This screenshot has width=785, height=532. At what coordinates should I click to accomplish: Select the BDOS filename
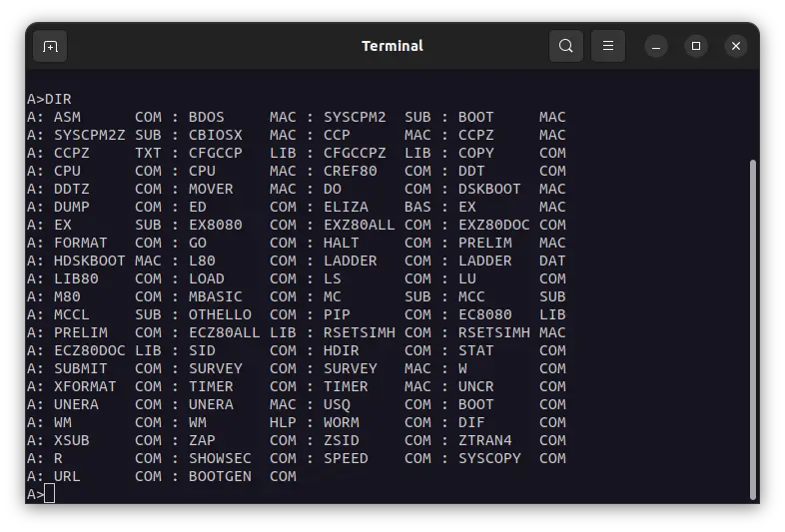tap(207, 117)
